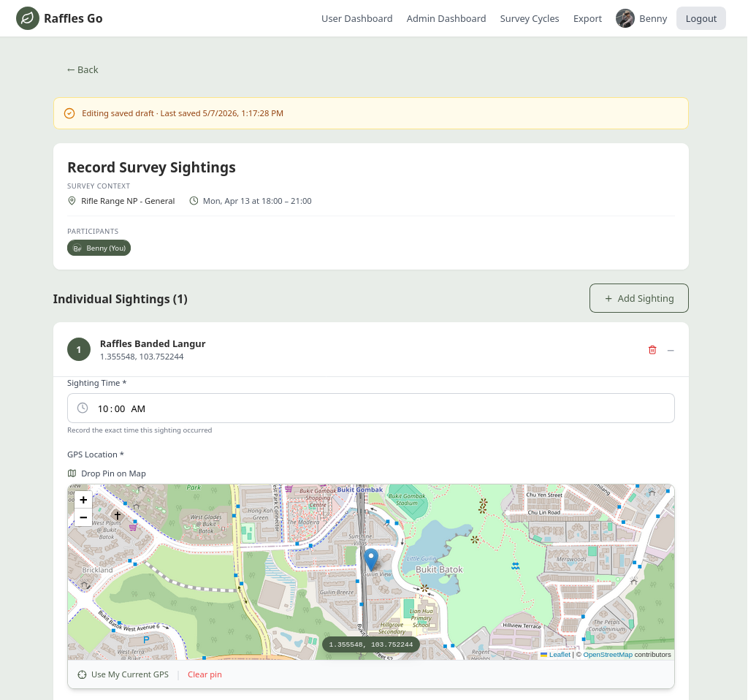Click the Raffles Go leaf logo

tap(28, 18)
